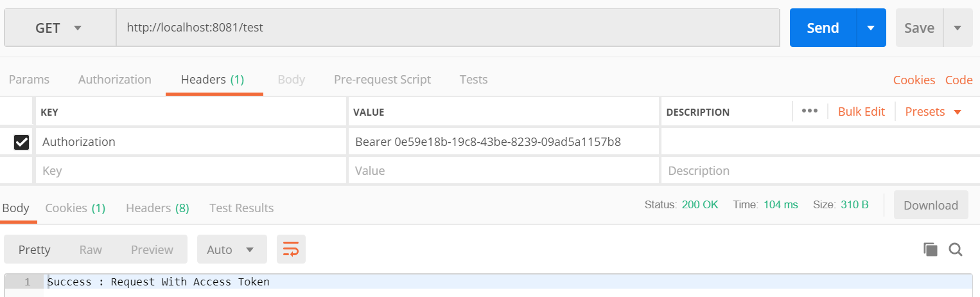Click the VALUE column header
The image size is (980, 297).
(x=369, y=112)
